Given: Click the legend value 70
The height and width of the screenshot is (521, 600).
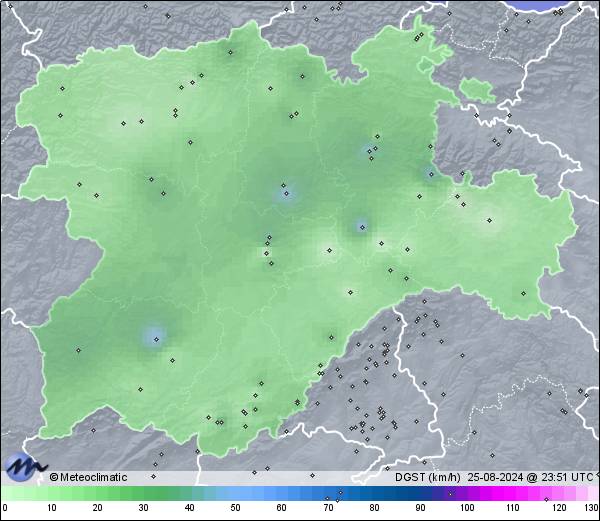Looking at the screenshot, I should [x=328, y=508].
